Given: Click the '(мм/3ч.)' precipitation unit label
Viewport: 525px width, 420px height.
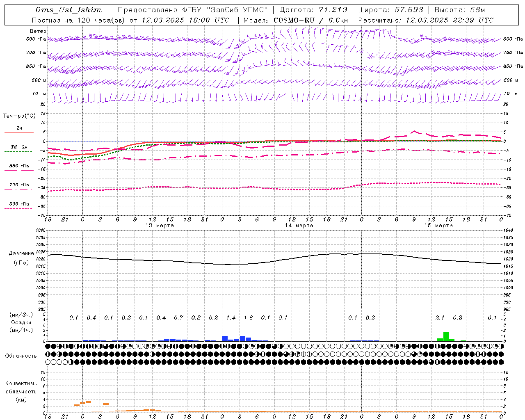Looking at the screenshot, I should click(22, 315).
